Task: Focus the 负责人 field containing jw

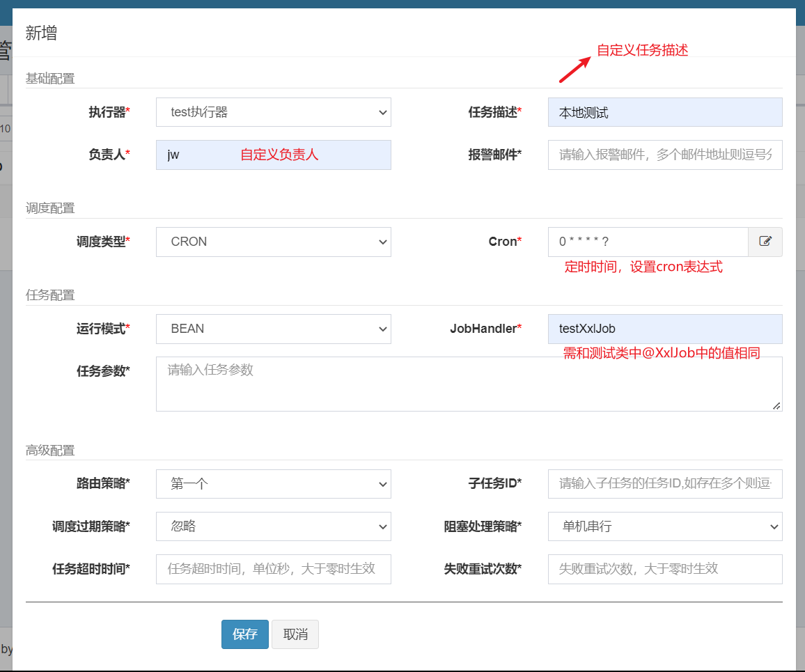Action: (273, 155)
